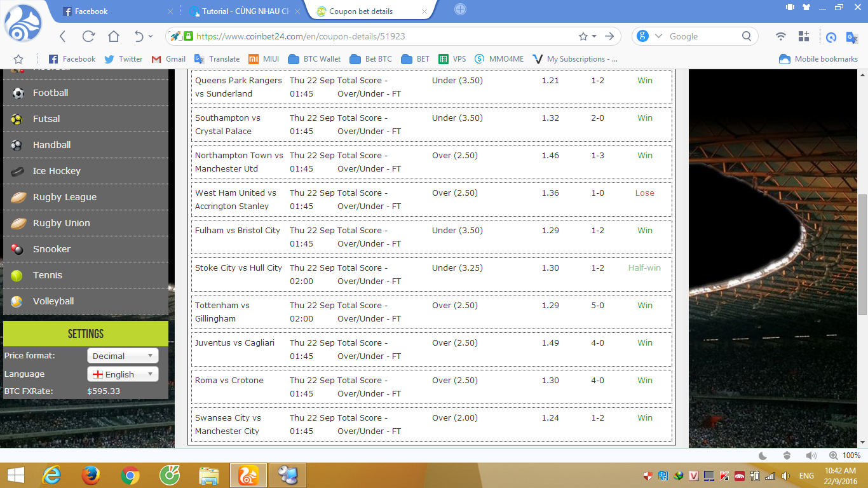Close the Coupon bet details tab
The image size is (868, 488).
click(x=424, y=11)
